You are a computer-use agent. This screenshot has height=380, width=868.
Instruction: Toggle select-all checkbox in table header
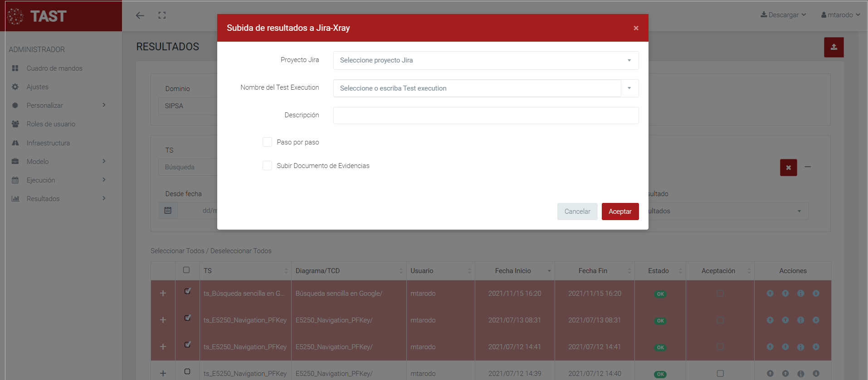point(186,270)
